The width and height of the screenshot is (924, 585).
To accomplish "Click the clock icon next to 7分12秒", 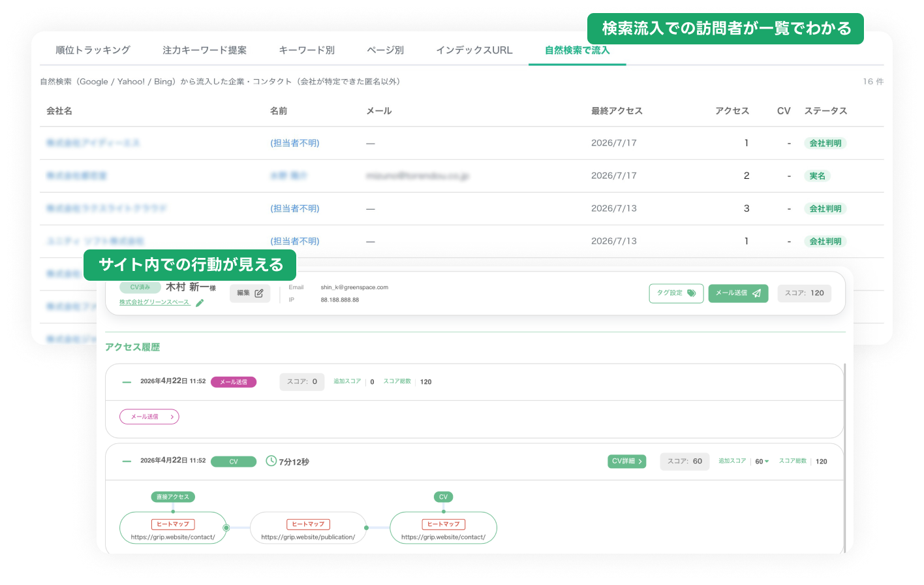I will [271, 461].
